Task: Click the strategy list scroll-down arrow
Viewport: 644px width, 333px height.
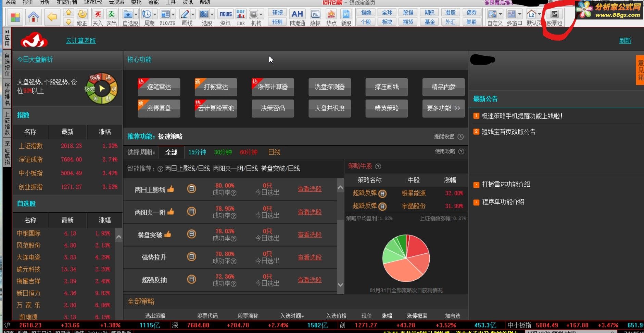Action: click(x=340, y=285)
